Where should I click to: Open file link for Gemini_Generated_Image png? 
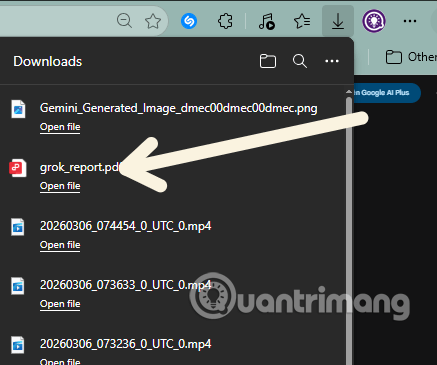pos(60,127)
